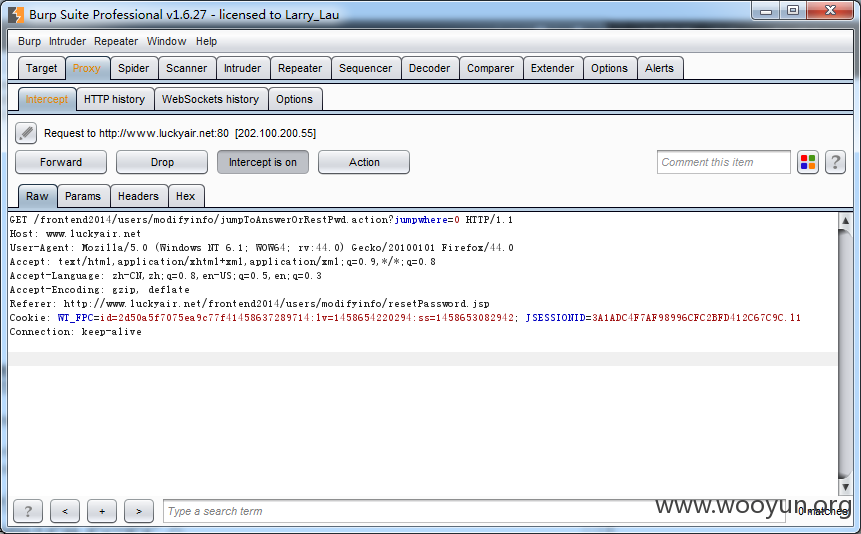
Task: Click the Accept-Language header line
Action: coord(165,276)
